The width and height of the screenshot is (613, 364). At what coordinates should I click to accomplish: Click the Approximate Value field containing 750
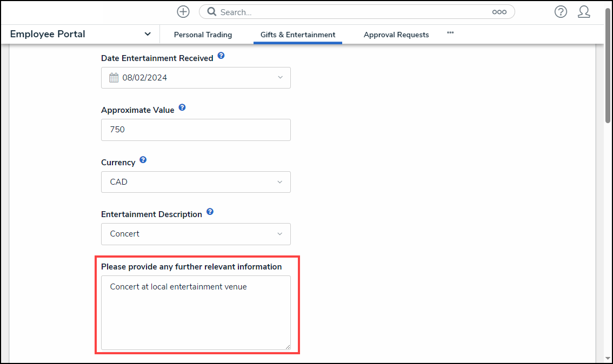pos(196,130)
